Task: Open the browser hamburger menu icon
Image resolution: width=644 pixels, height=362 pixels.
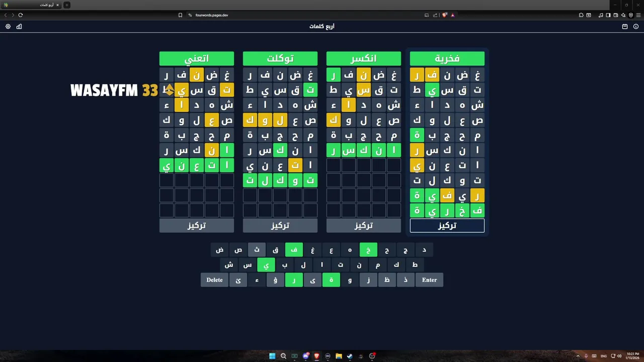Action: point(638,15)
